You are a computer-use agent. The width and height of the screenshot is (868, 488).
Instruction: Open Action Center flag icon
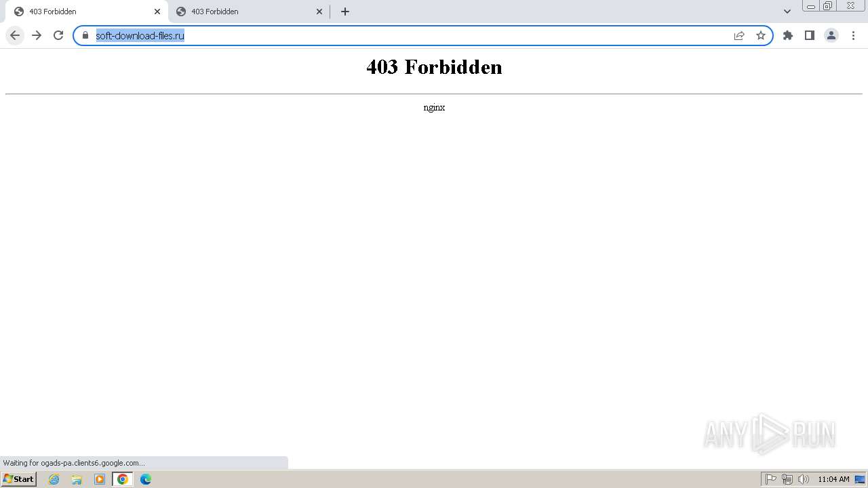[x=771, y=479]
